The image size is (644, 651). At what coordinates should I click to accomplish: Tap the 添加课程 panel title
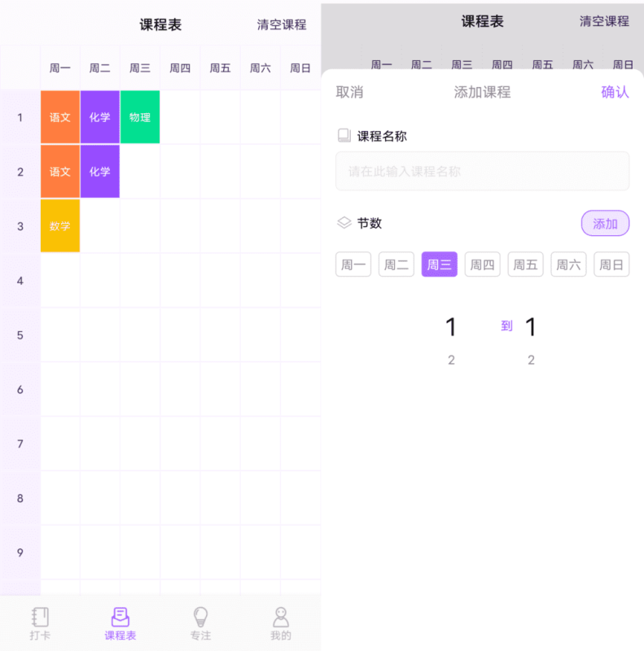point(482,92)
